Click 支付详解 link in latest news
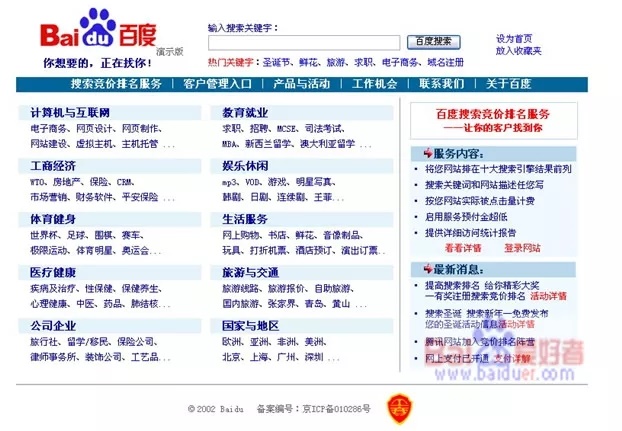The width and height of the screenshot is (622, 431). [512, 359]
